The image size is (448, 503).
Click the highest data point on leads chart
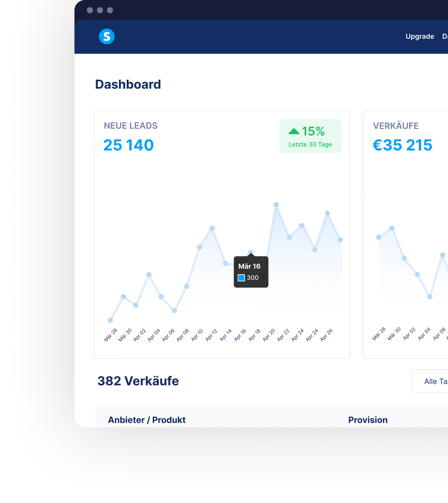coord(276,205)
